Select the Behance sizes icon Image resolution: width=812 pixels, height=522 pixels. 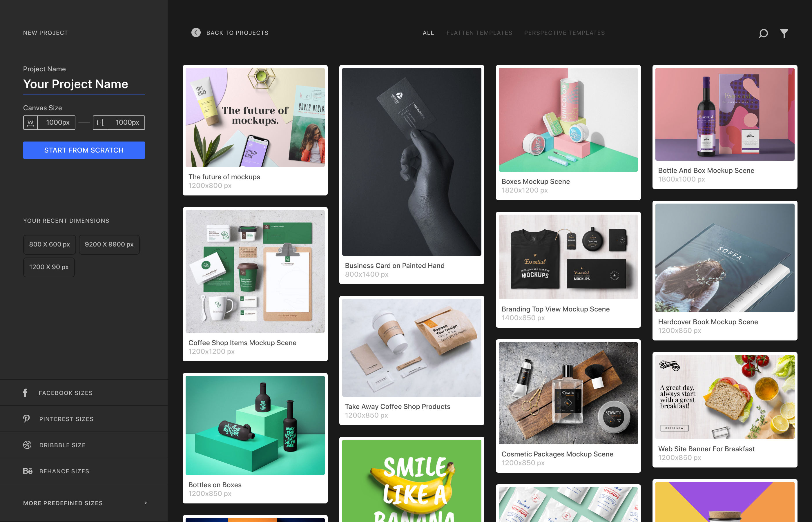pyautogui.click(x=28, y=471)
